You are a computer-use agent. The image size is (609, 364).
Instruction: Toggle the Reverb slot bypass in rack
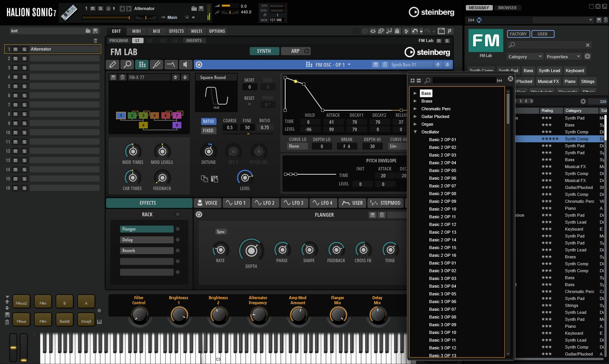pyautogui.click(x=178, y=251)
